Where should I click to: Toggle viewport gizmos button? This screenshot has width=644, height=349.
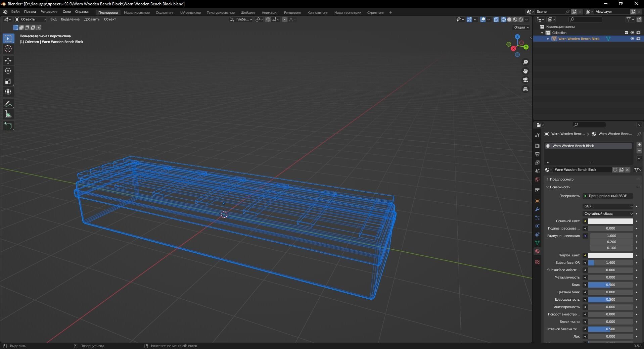click(x=469, y=19)
